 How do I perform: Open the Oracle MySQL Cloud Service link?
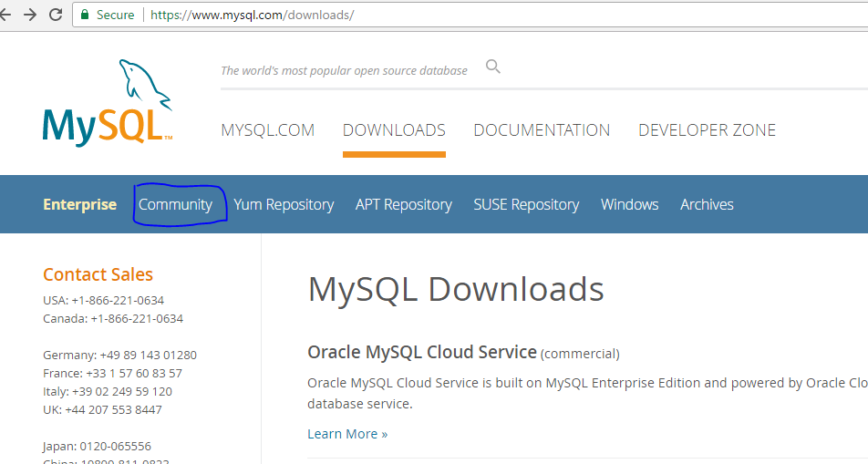(421, 352)
